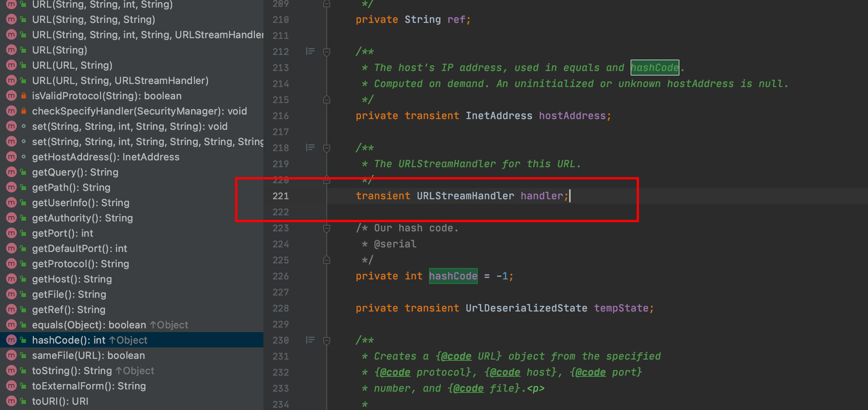The width and height of the screenshot is (868, 410).
Task: Select getUserInfo(): String method
Action: (81, 203)
